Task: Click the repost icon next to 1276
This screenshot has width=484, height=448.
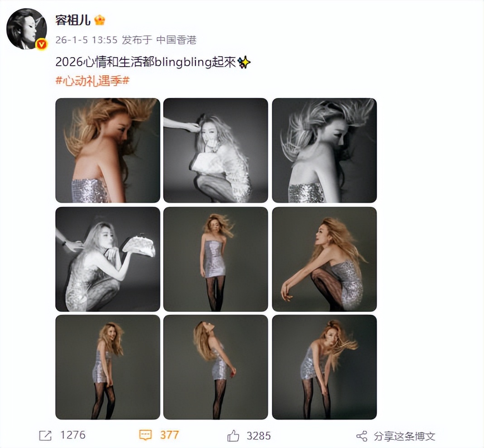Action: click(x=45, y=436)
